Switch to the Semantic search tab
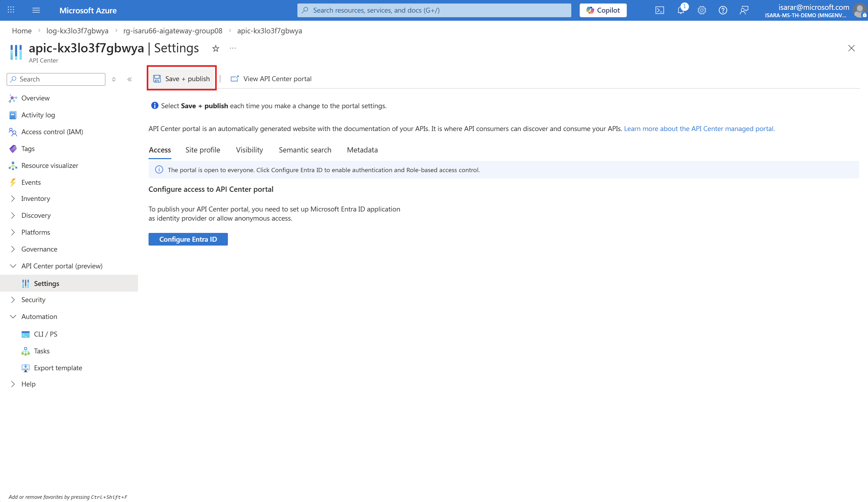 (305, 150)
